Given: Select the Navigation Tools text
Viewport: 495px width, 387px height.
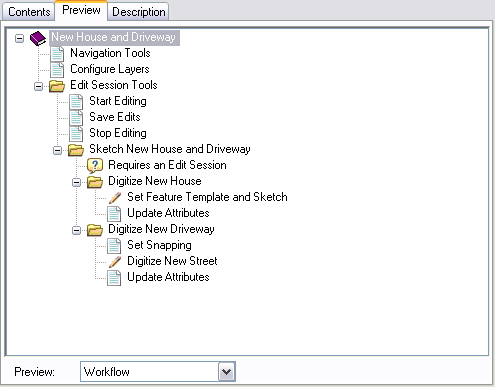Looking at the screenshot, I should click(110, 53).
